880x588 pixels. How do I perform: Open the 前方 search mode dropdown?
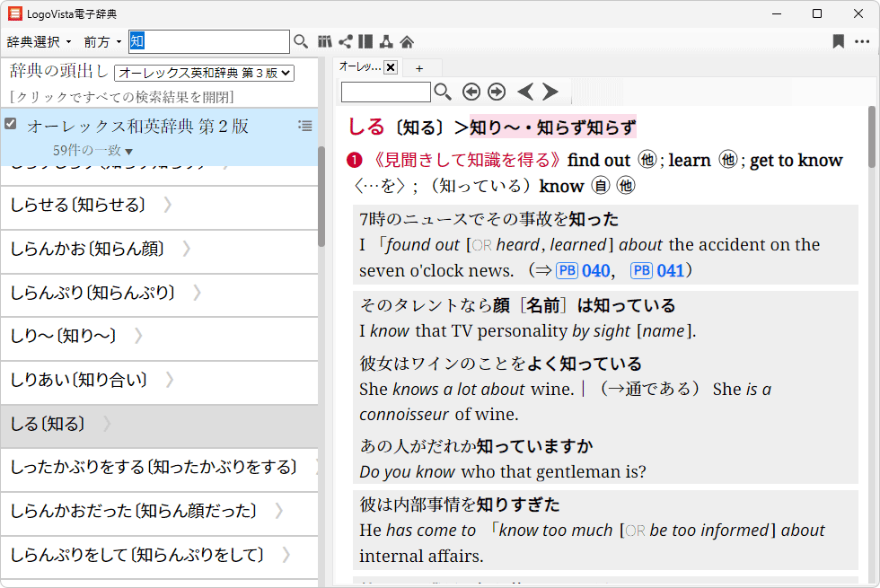(102, 42)
